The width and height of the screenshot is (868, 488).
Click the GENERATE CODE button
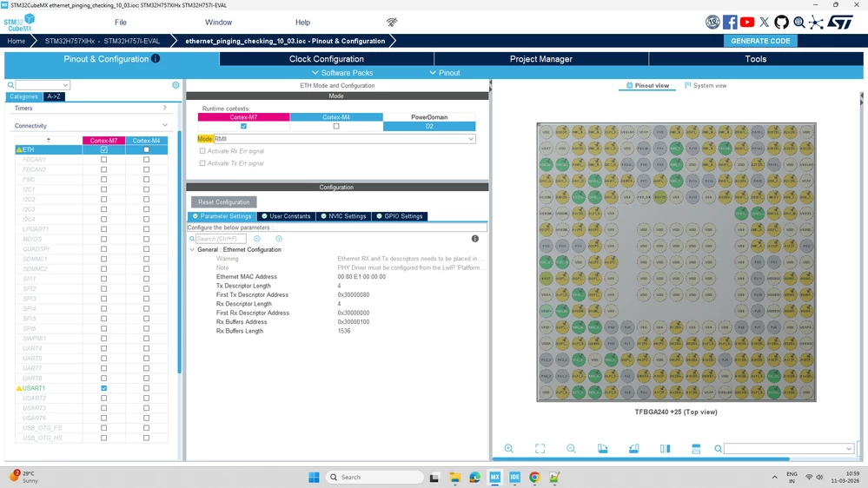point(760,41)
